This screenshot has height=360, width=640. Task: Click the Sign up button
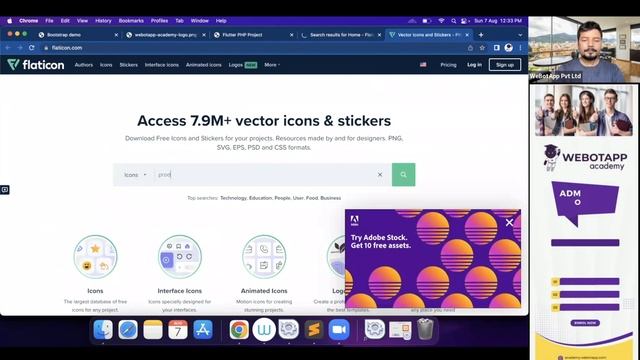(504, 64)
